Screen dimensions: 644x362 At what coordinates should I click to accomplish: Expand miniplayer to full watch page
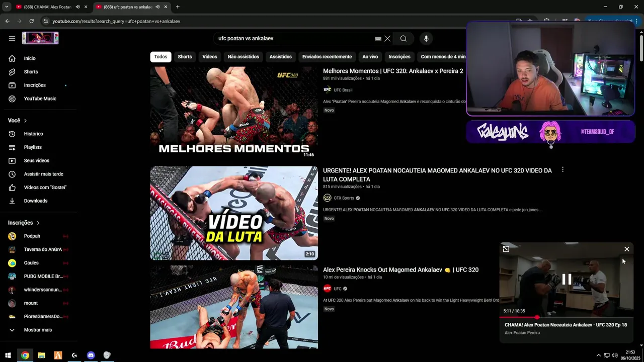click(x=506, y=249)
